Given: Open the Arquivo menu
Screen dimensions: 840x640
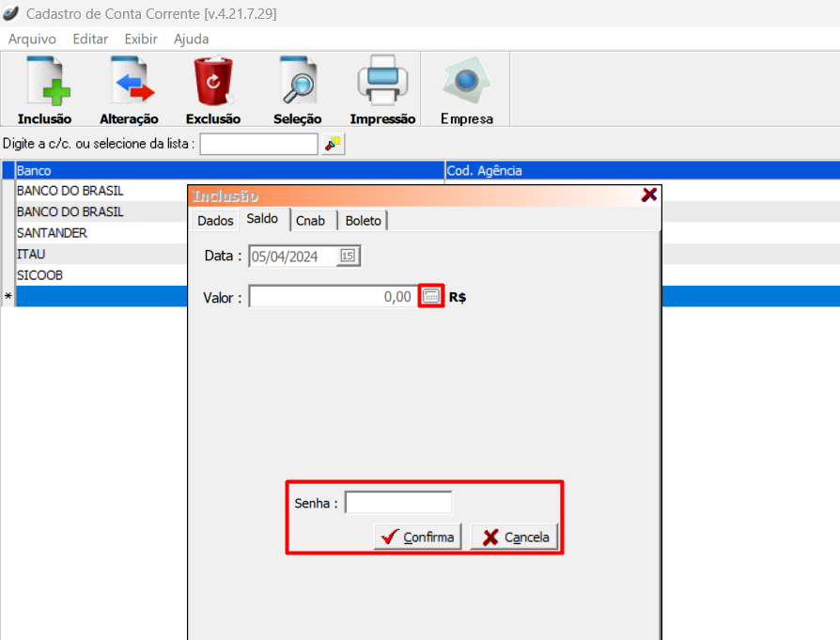Looking at the screenshot, I should click(x=32, y=39).
